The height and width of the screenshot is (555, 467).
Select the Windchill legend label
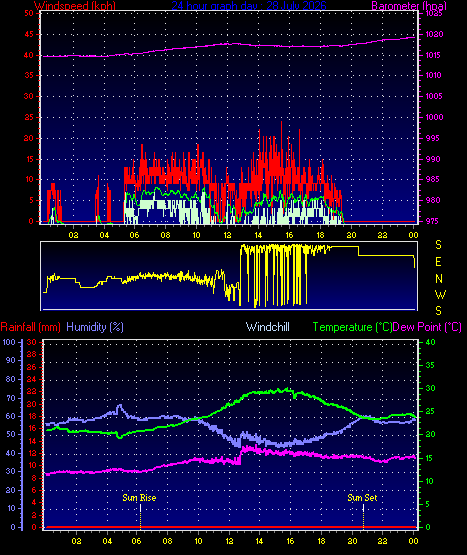pyautogui.click(x=268, y=327)
